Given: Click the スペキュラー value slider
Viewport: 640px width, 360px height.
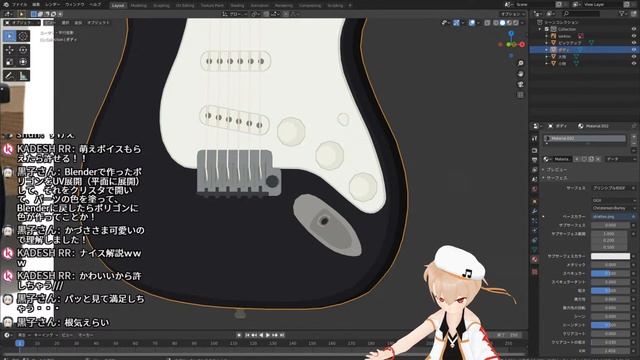Looking at the screenshot, I should click(x=611, y=273).
